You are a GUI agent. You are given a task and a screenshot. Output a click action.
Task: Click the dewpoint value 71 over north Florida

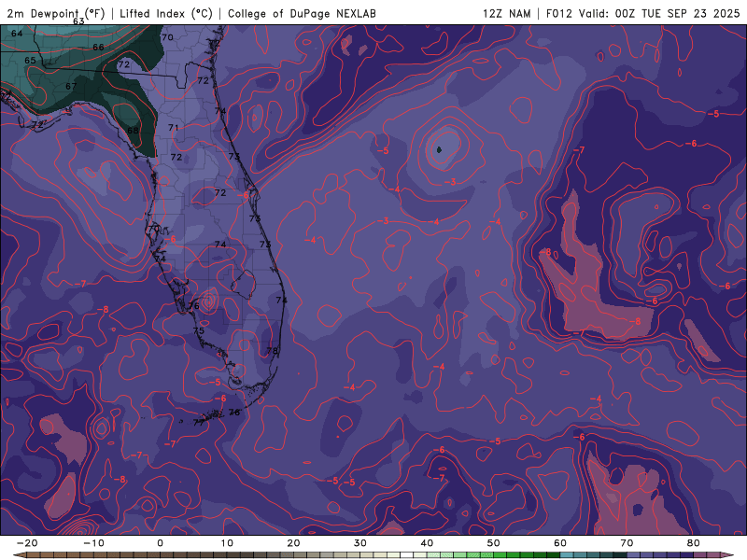[174, 128]
